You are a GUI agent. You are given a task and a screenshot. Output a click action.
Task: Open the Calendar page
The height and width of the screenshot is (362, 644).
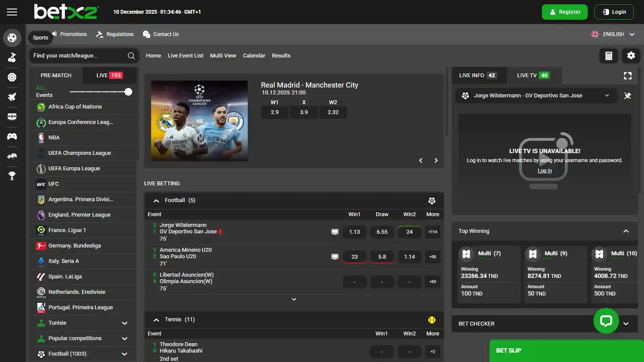[254, 56]
